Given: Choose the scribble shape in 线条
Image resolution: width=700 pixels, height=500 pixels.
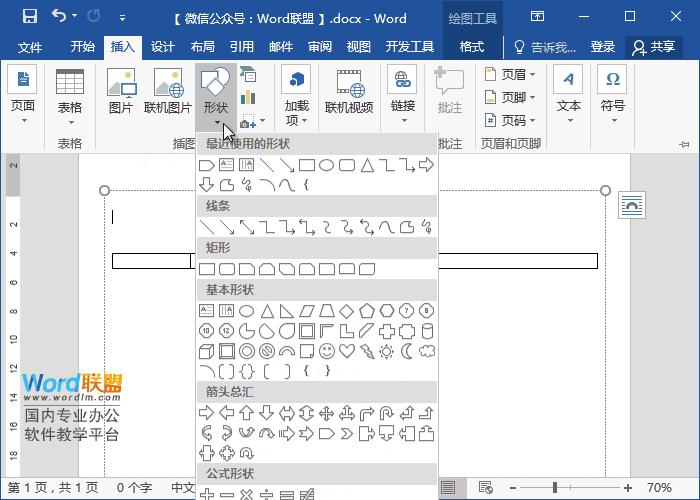Looking at the screenshot, I should (427, 227).
